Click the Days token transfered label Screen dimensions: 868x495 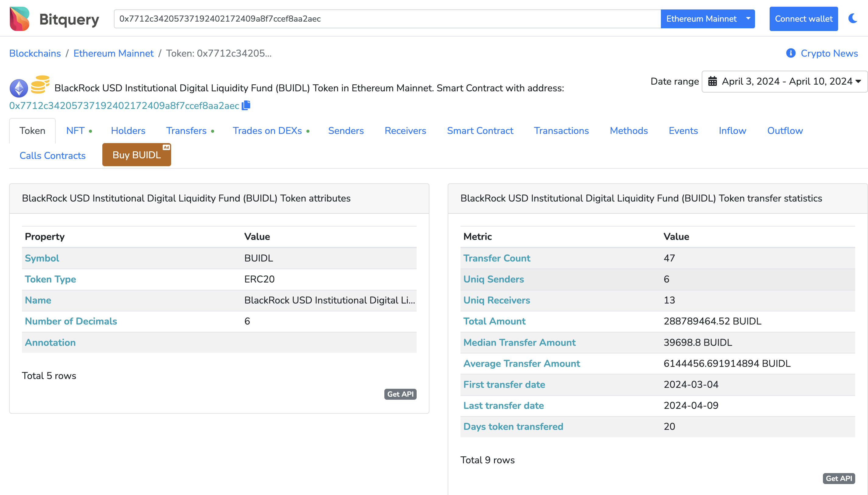point(513,427)
